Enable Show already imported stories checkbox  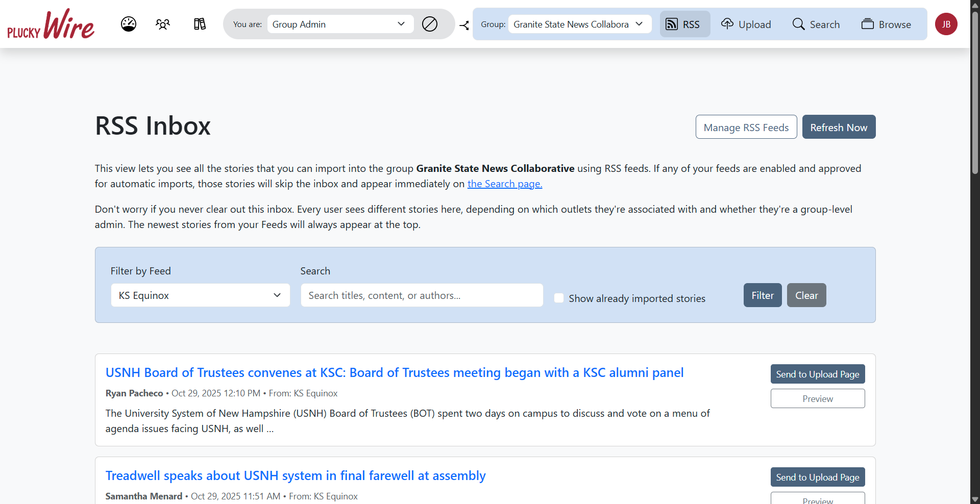tap(559, 298)
